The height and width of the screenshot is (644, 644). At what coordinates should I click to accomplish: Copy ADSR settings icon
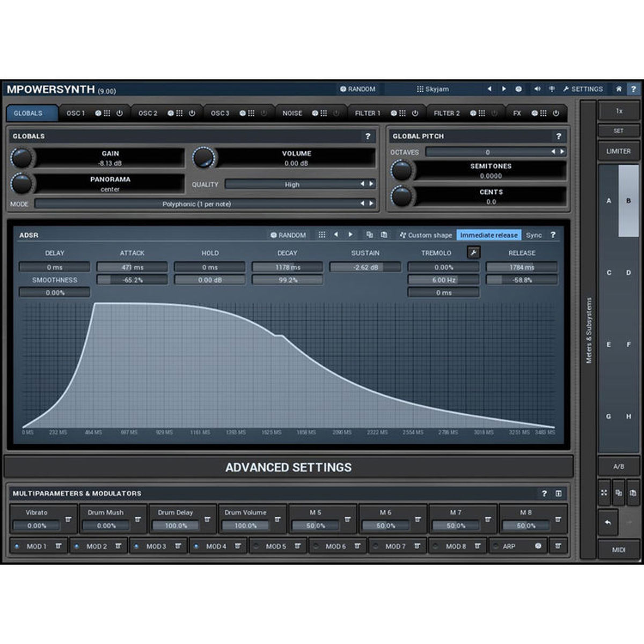369,235
